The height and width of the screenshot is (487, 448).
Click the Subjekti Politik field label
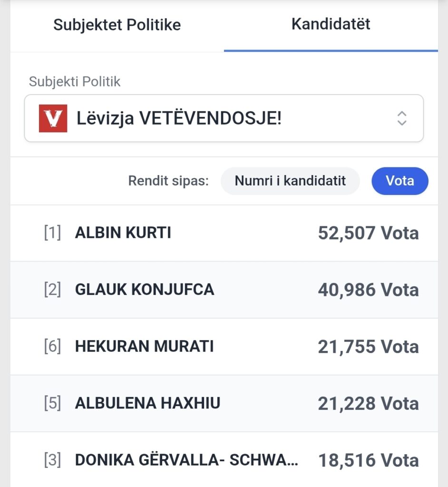pyautogui.click(x=75, y=81)
